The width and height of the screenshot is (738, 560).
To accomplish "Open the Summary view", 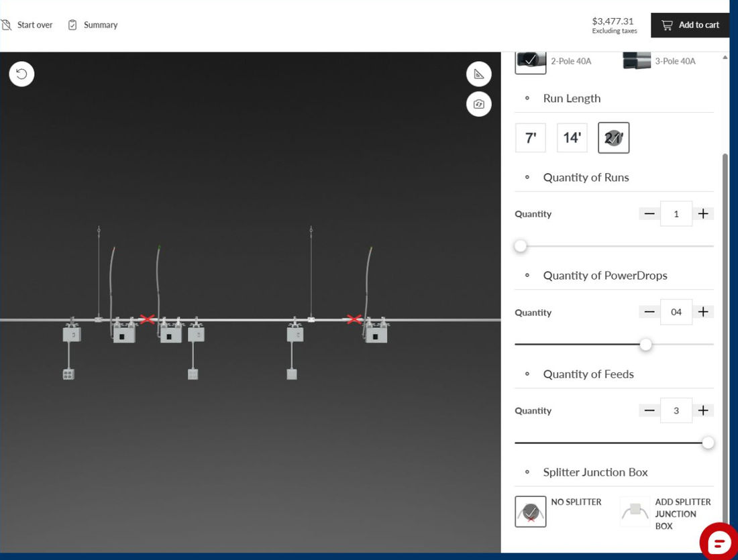I will click(x=93, y=25).
